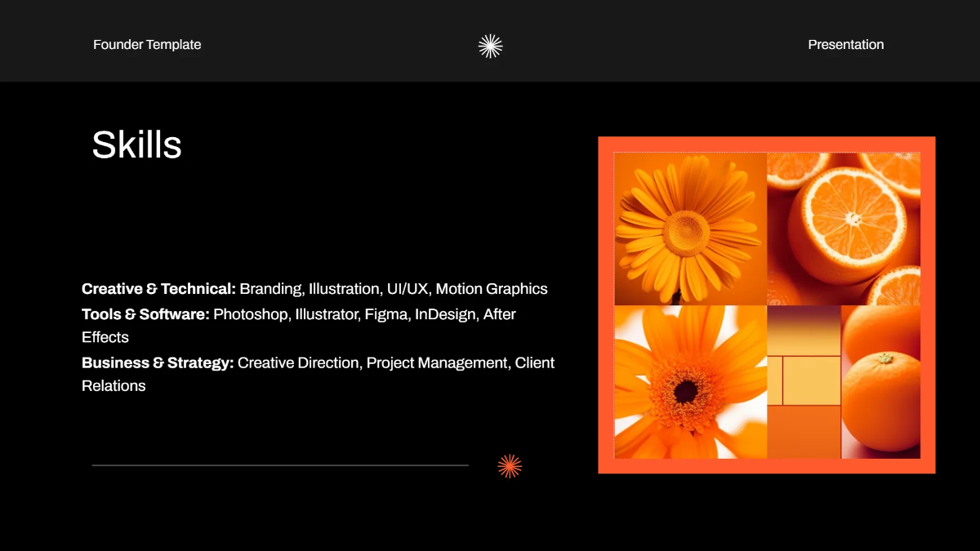
Task: Select the "Skills" slide title
Action: tap(136, 145)
